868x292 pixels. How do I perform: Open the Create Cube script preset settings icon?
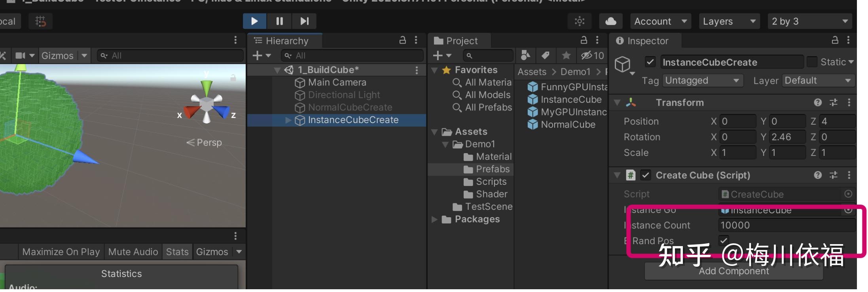pyautogui.click(x=834, y=175)
